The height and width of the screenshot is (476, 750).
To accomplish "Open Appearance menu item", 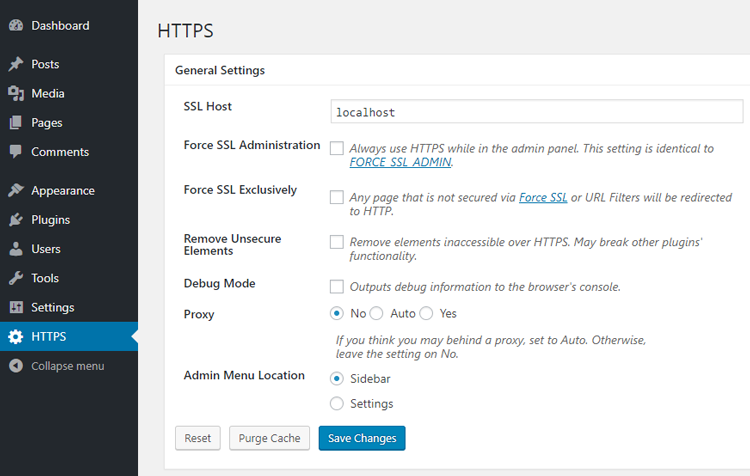I will [63, 190].
